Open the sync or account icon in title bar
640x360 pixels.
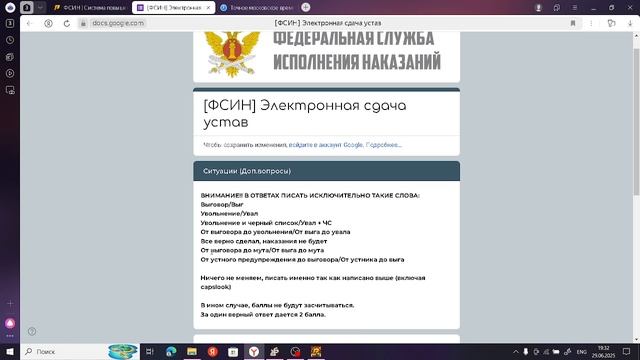tap(557, 7)
